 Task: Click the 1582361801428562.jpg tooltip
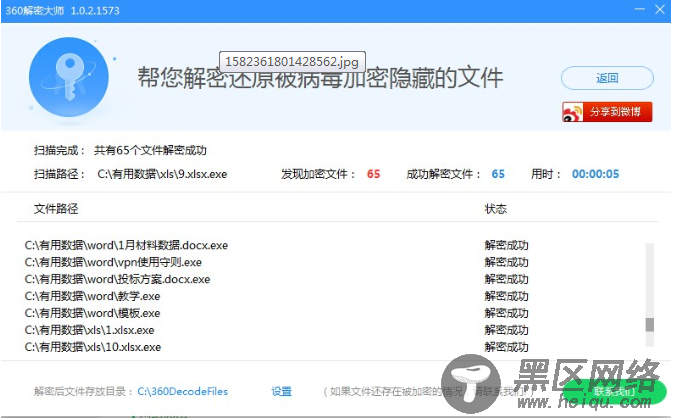click(292, 62)
